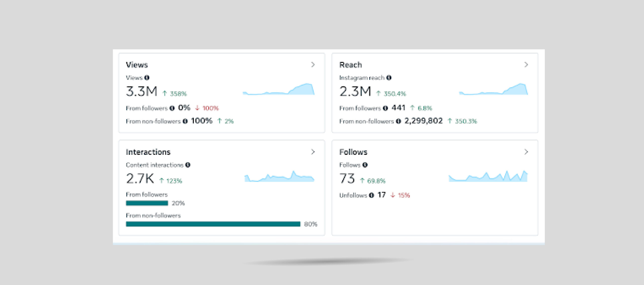Click info icon beside Reach From followers
The image size is (644, 285).
(x=385, y=108)
